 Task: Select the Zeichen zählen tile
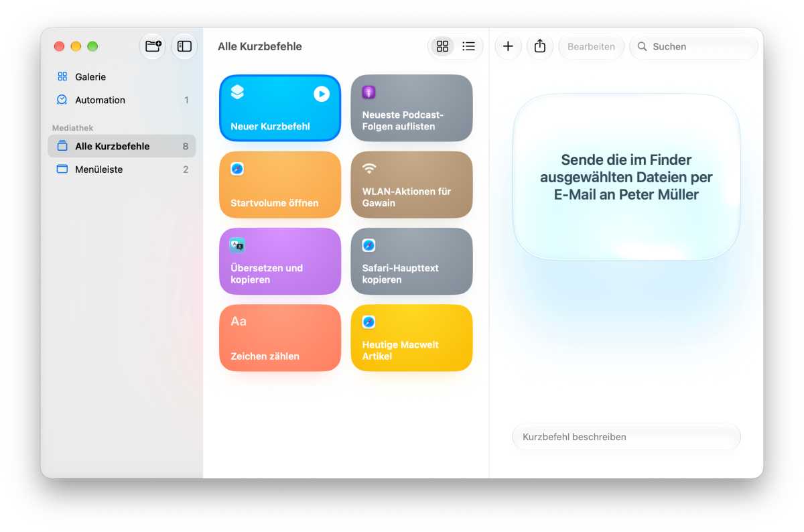click(x=280, y=338)
